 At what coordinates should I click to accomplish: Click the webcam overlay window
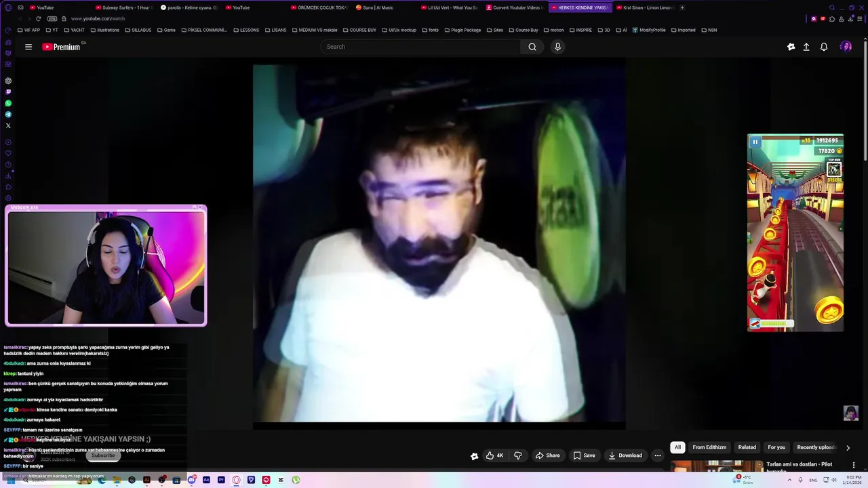click(x=106, y=266)
